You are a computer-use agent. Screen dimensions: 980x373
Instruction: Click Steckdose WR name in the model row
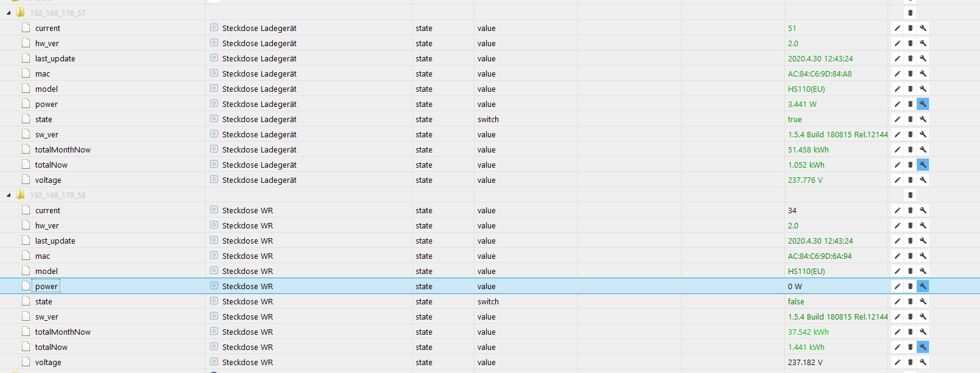(247, 271)
